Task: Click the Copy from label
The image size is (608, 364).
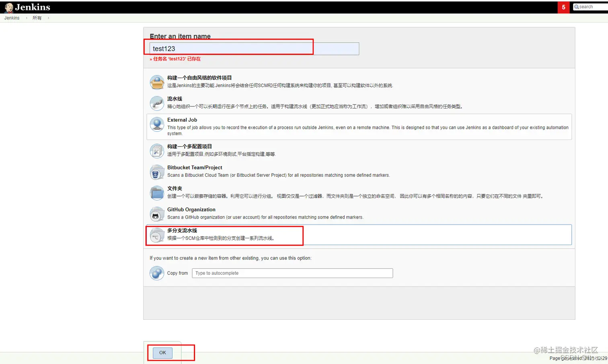Action: coord(177,273)
